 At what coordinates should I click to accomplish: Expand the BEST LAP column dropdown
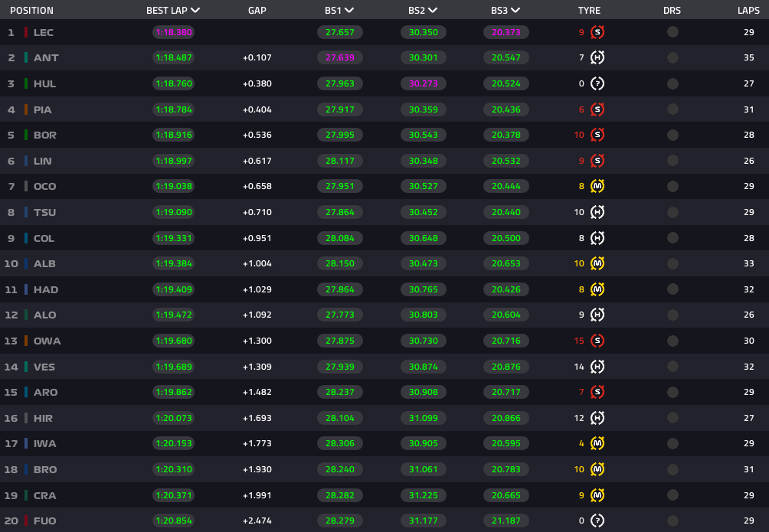[195, 11]
